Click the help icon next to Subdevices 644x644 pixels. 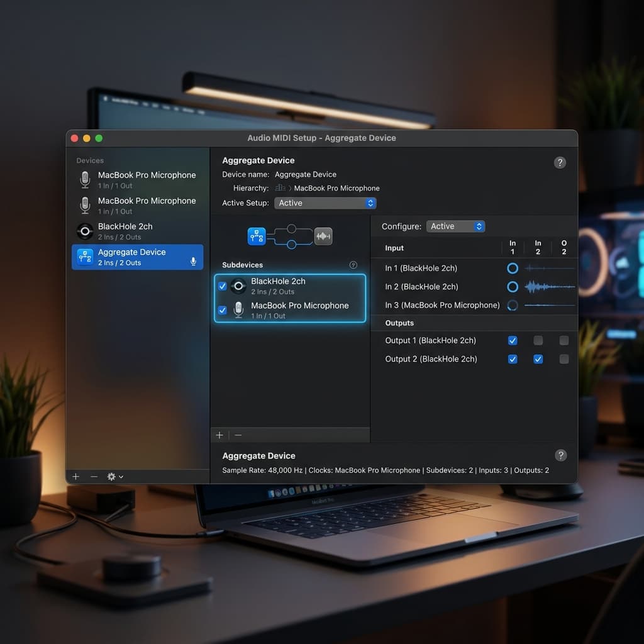(x=353, y=265)
